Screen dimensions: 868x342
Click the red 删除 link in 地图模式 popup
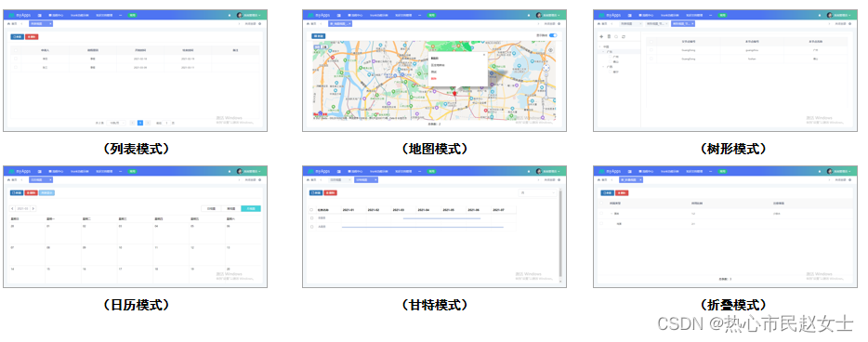[x=434, y=78]
